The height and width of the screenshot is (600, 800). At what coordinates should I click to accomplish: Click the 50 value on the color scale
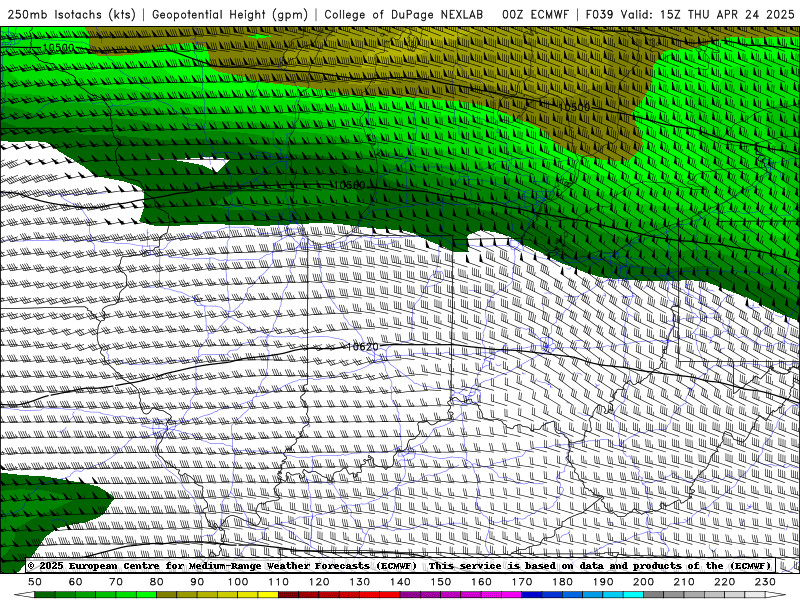tap(35, 582)
